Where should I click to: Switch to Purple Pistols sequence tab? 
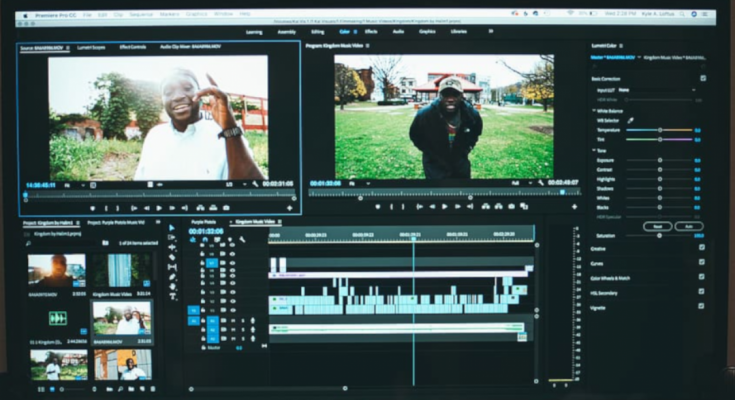pos(203,222)
